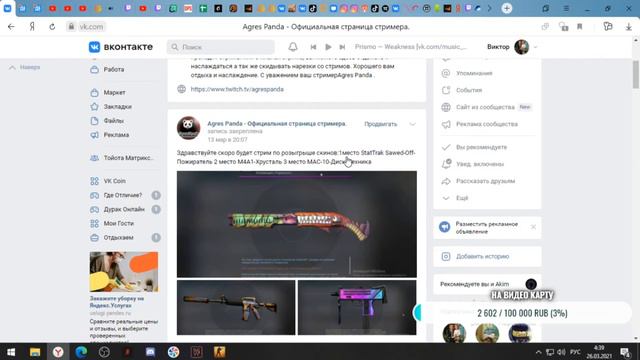Show hidden system tray icons
The image size is (640, 360).
(x=538, y=352)
